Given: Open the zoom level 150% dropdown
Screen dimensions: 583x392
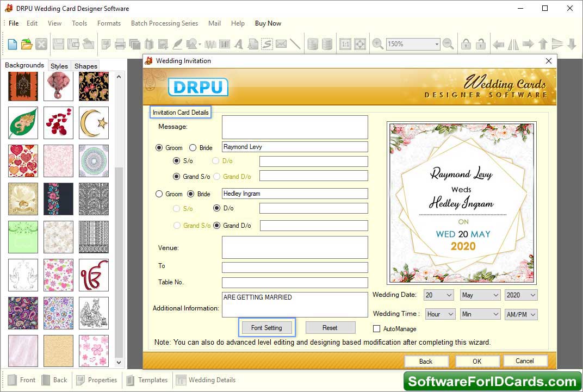Looking at the screenshot, I should click(437, 44).
